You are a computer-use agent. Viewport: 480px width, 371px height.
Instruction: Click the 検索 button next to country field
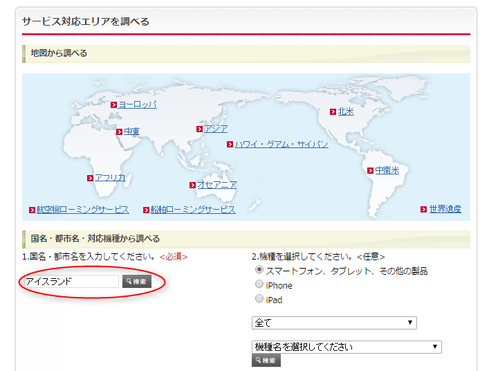click(137, 282)
